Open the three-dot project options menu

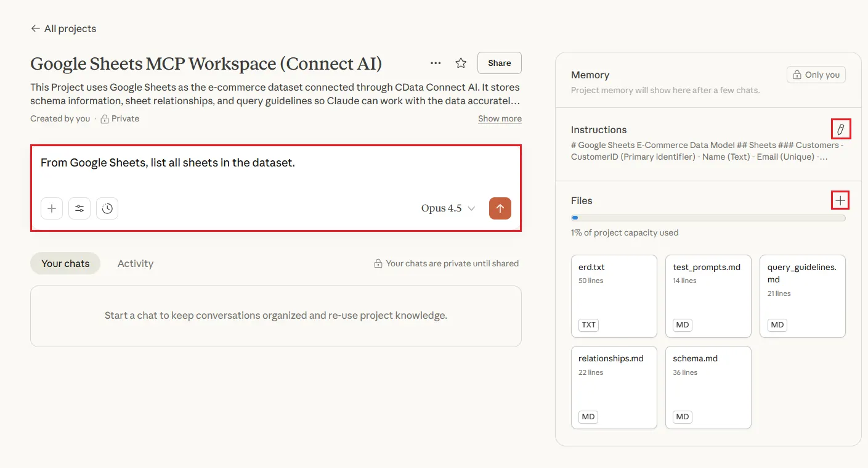point(436,63)
